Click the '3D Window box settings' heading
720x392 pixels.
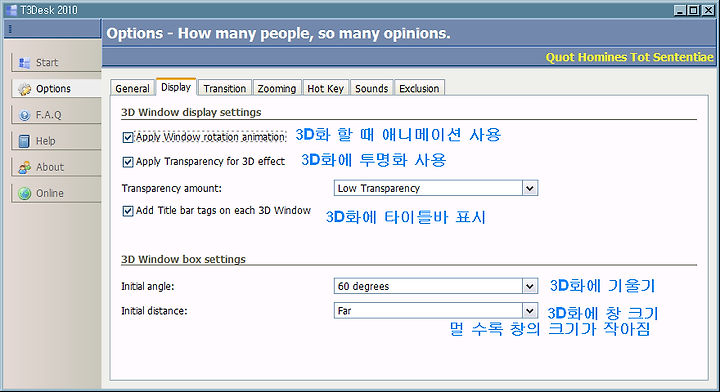[x=183, y=259]
